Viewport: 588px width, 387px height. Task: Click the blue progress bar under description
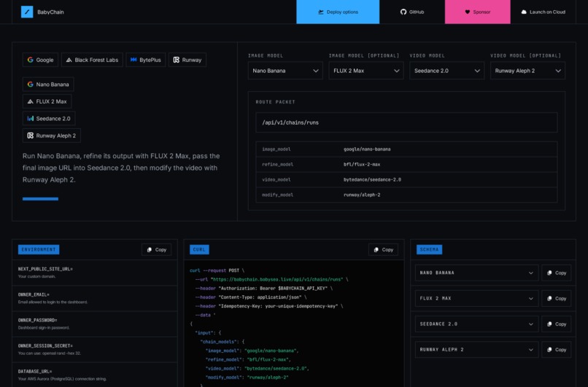coord(41,199)
